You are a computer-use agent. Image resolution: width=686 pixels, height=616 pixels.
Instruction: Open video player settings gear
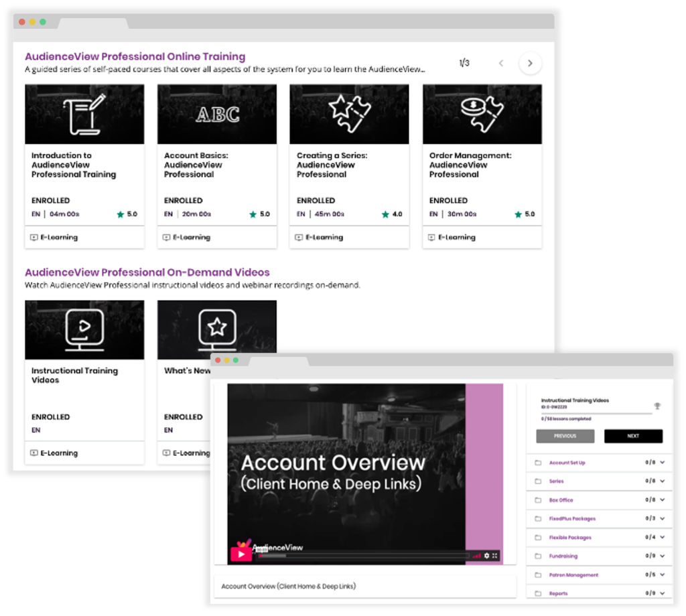[x=486, y=556]
